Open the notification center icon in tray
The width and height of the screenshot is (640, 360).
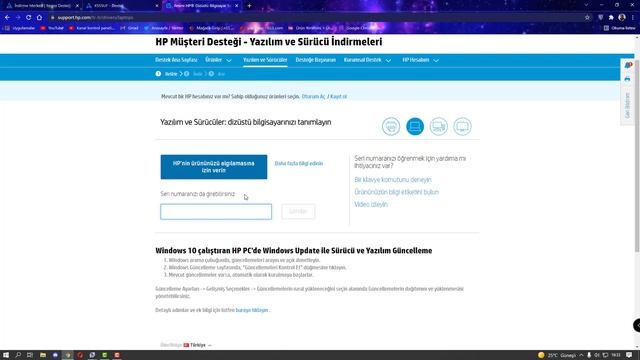point(629,355)
